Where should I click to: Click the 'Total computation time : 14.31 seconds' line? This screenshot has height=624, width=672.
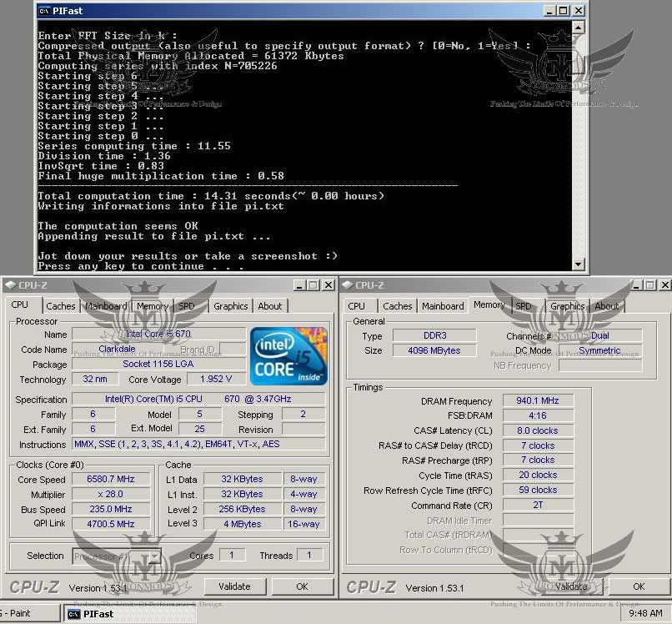pos(211,196)
